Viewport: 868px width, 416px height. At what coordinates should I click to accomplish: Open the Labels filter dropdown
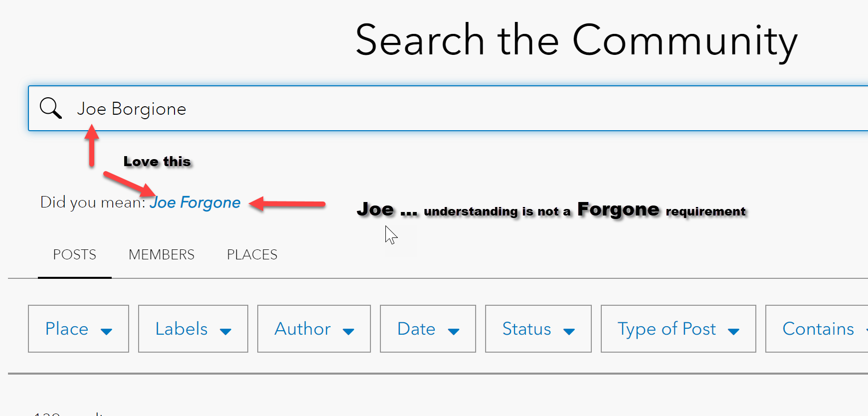pyautogui.click(x=192, y=329)
